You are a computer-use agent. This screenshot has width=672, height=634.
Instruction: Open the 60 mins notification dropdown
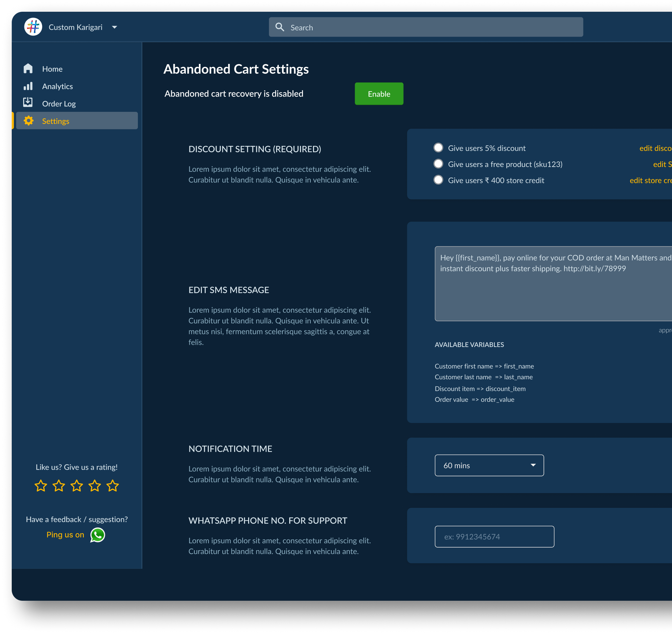click(489, 465)
